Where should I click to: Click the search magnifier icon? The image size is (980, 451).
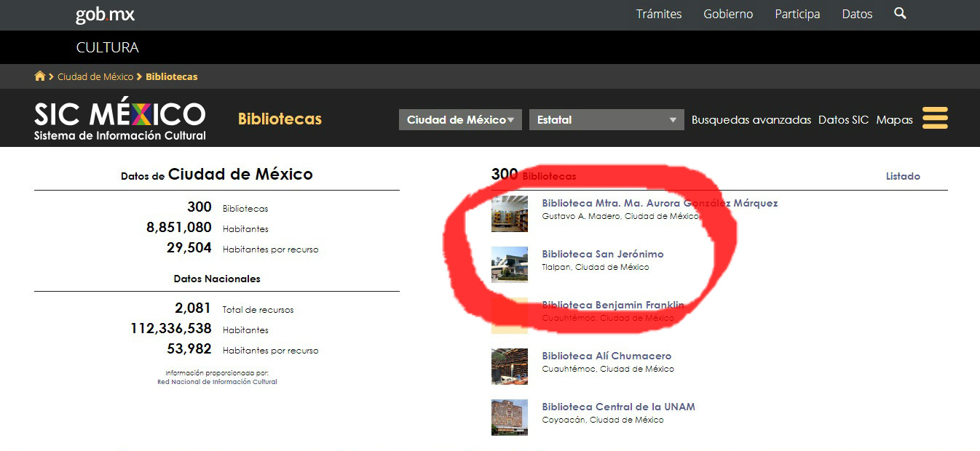click(900, 14)
